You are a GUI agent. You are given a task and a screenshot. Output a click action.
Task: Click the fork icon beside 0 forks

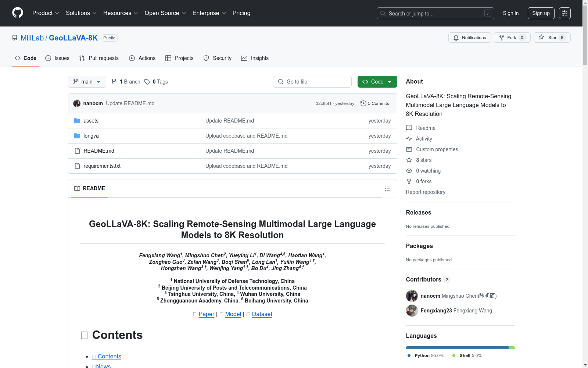click(409, 181)
